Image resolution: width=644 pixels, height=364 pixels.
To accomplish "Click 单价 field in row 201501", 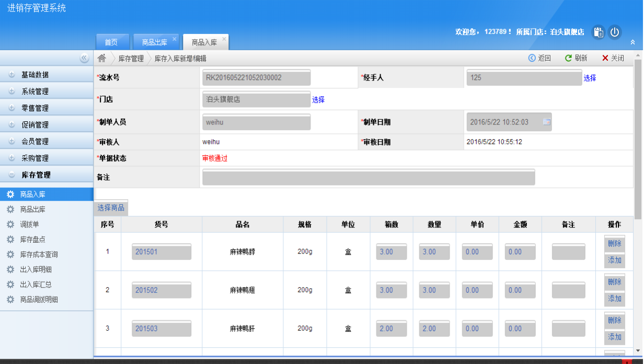I will click(477, 252).
